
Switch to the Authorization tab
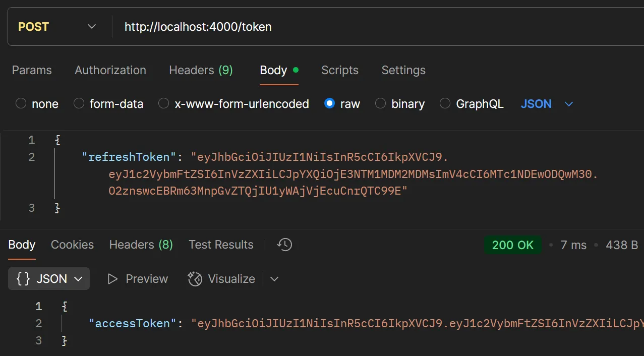click(110, 70)
